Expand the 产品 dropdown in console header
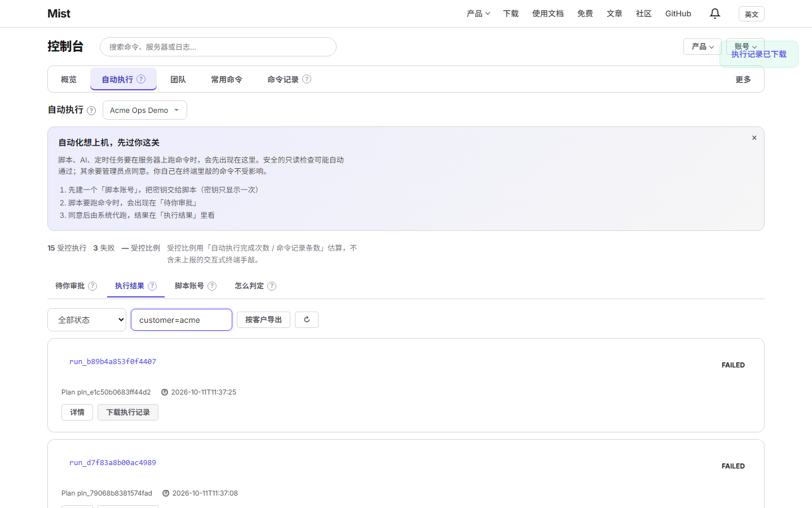Viewport: 812px width, 508px height. pos(703,46)
